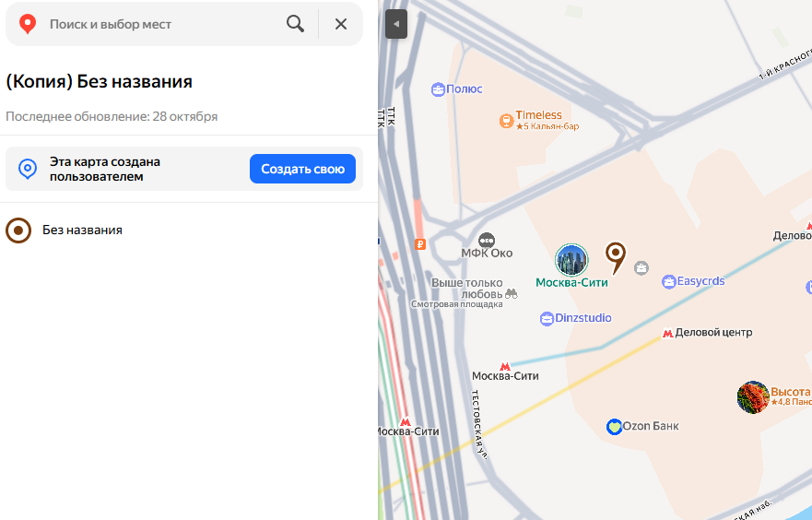Click the 'Высота' restaurant label

coord(790,392)
